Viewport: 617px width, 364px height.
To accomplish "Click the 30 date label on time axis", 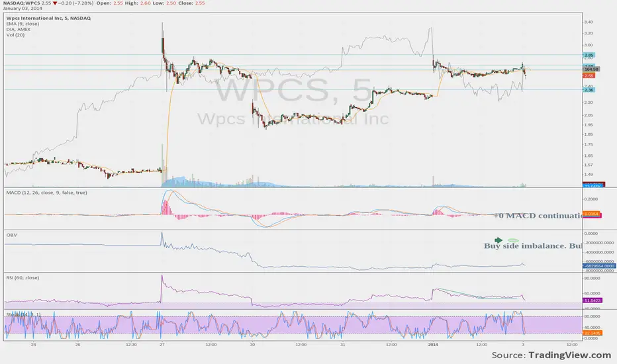I will tap(252, 344).
